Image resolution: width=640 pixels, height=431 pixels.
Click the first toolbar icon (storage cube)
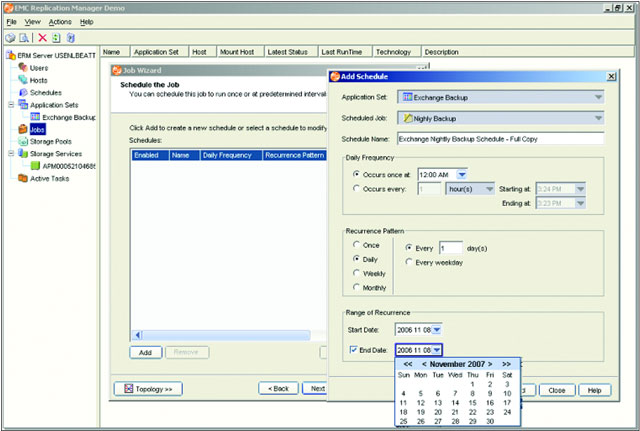10,38
